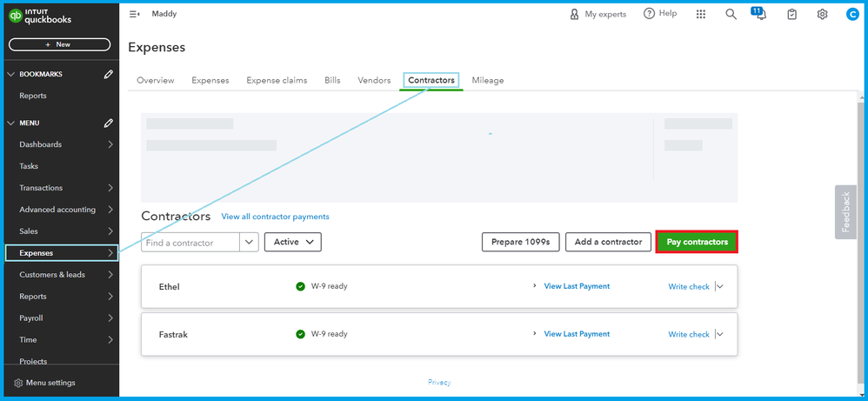The height and width of the screenshot is (401, 868).
Task: Open the Active status filter dropdown
Action: [x=292, y=242]
